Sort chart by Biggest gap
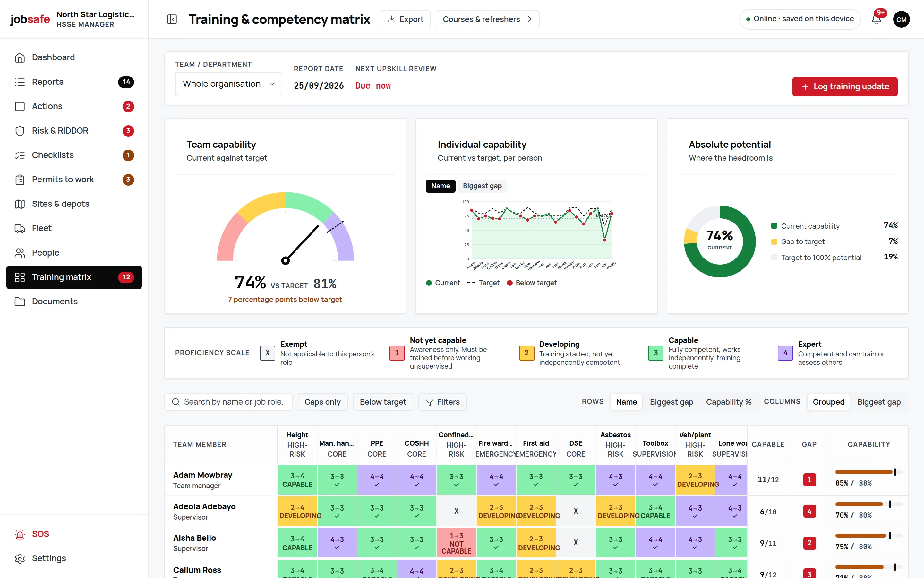Viewport: 924px width, 578px height. 482,186
